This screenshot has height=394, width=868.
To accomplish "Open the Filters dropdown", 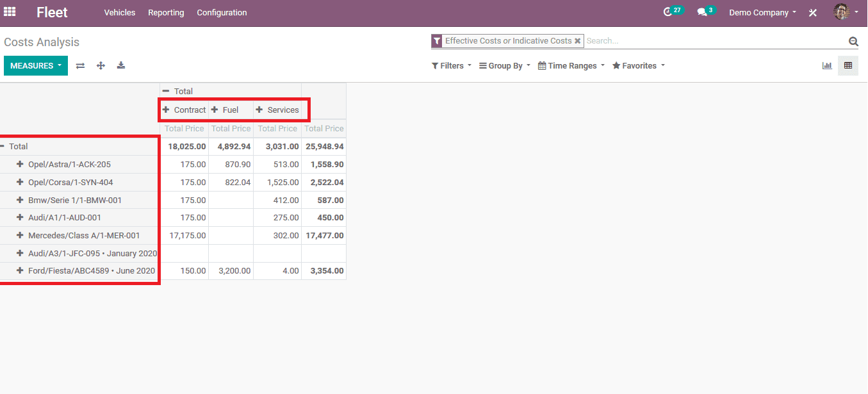I will click(452, 66).
